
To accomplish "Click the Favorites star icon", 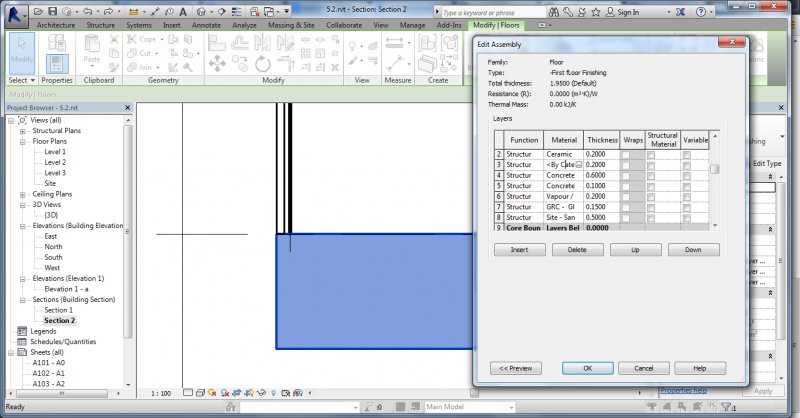I will [x=595, y=12].
